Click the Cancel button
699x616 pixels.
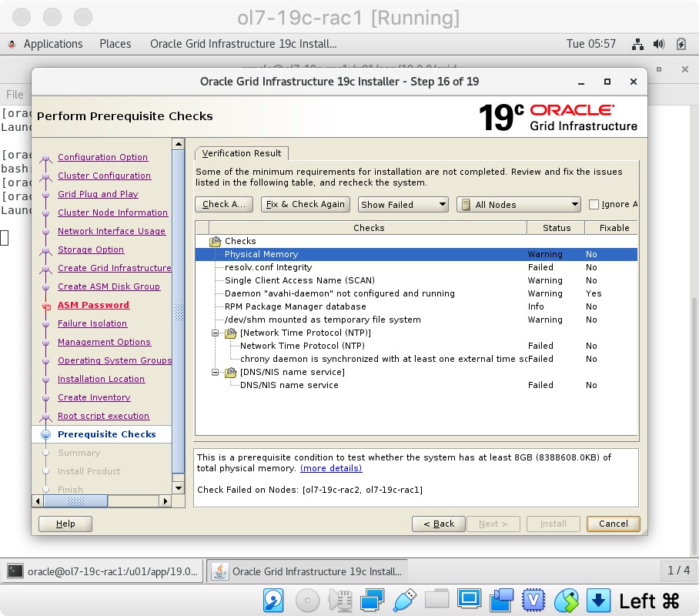click(x=614, y=524)
